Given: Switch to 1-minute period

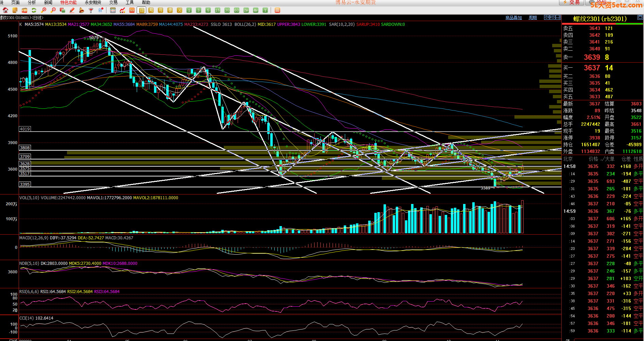Looking at the screenshot, I should click(x=189, y=10).
